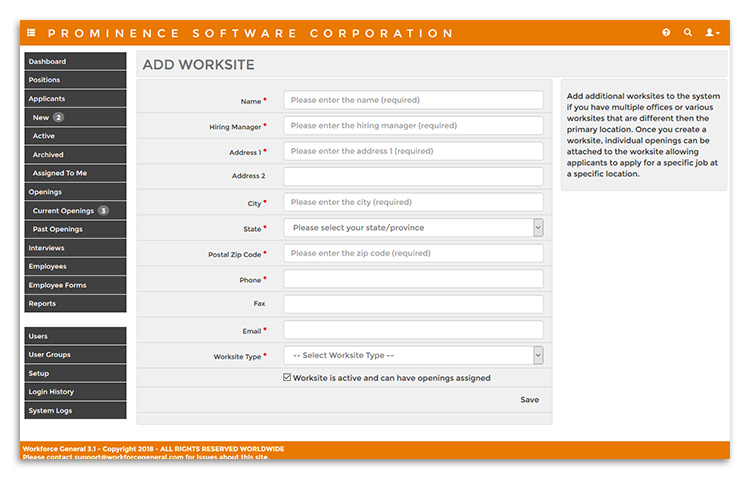Screen dimensions: 750x479
Task: Open the Worksite Type dropdown
Action: pos(413,355)
